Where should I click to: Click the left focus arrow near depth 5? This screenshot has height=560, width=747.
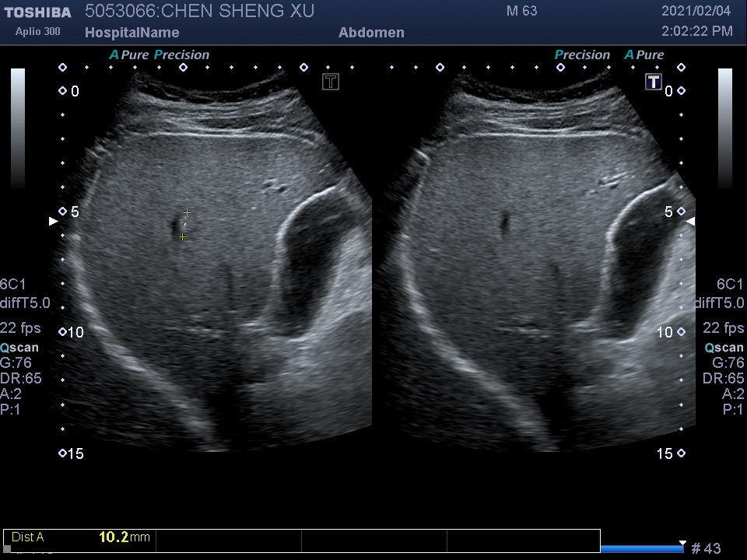(53, 222)
